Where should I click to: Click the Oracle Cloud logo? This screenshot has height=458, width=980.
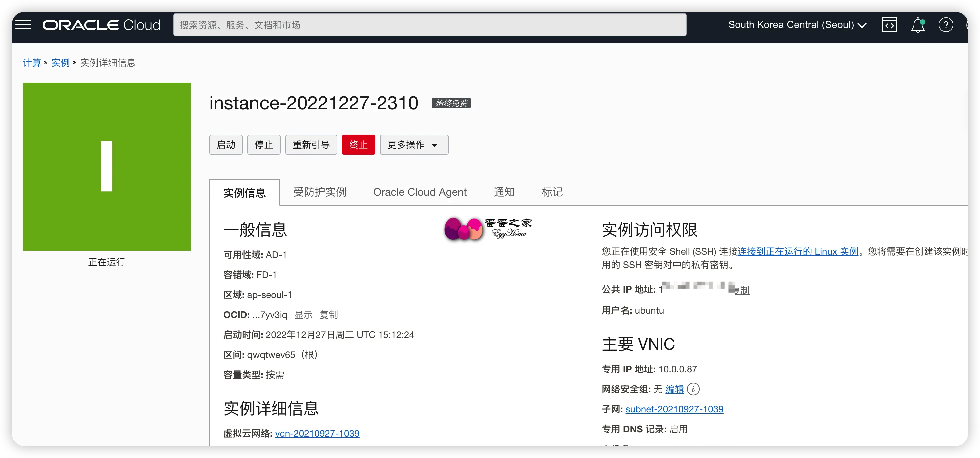tap(101, 25)
